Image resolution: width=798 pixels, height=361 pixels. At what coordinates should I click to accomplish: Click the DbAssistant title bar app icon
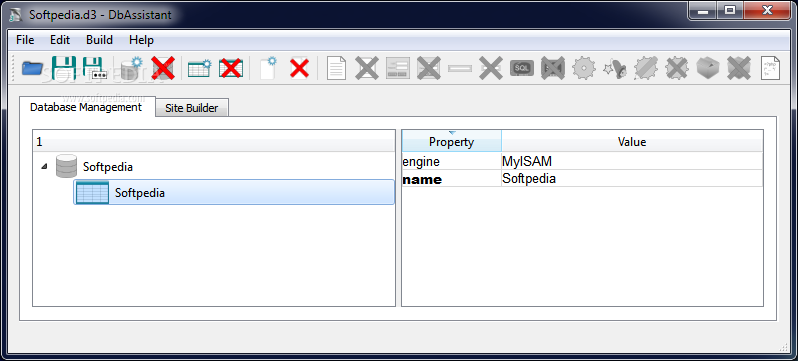16,14
